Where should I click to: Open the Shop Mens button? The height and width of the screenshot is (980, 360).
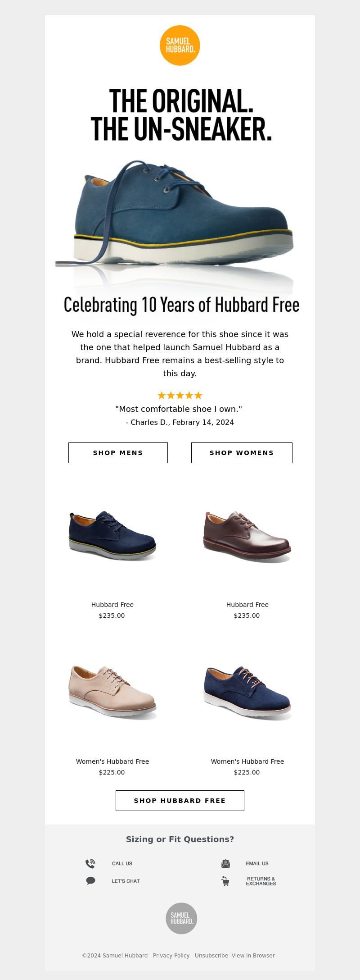click(118, 452)
